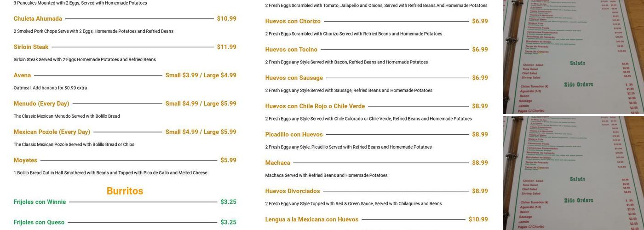Click the upper menu photo thumbnail

573,57
